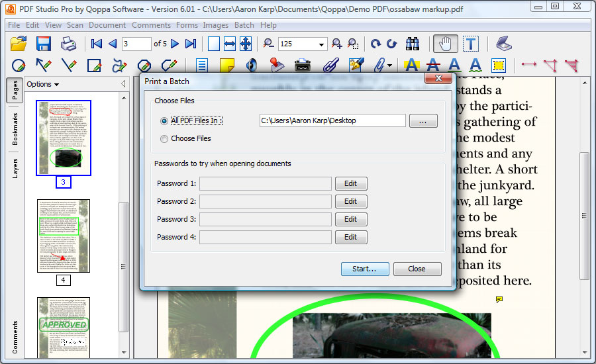This screenshot has width=596, height=364.
Task: Click Edit next to Password 1
Action: click(351, 184)
